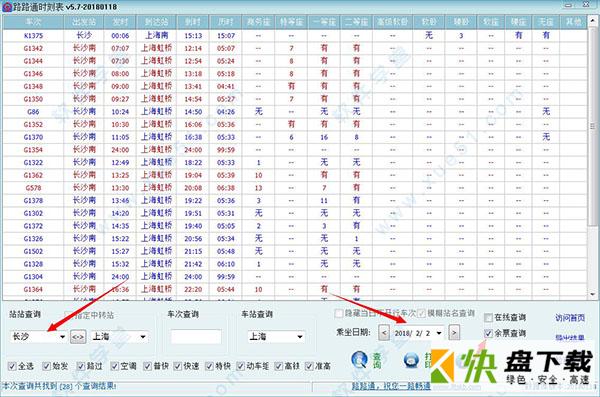Enable the 在线查询 checkbox
This screenshot has height=397, width=600.
488,318
